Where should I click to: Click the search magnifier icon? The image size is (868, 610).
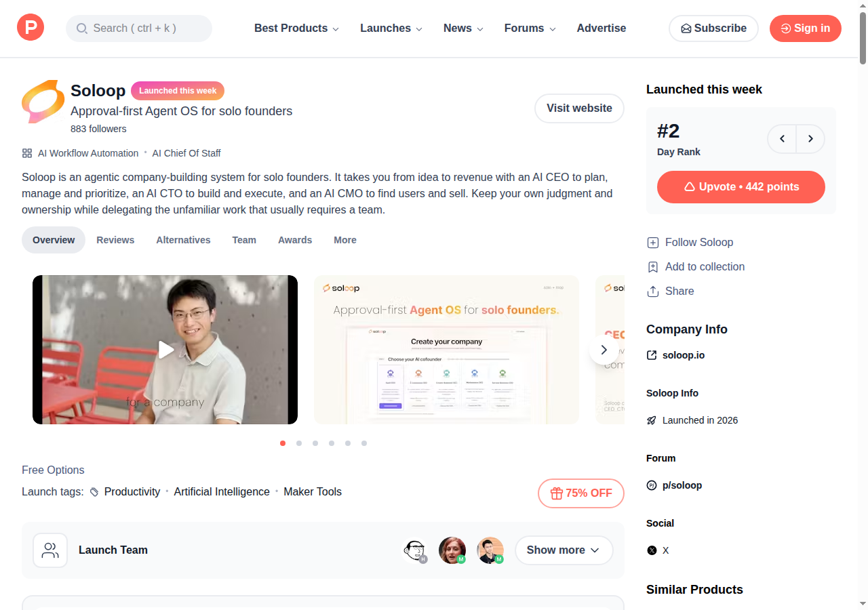(82, 28)
